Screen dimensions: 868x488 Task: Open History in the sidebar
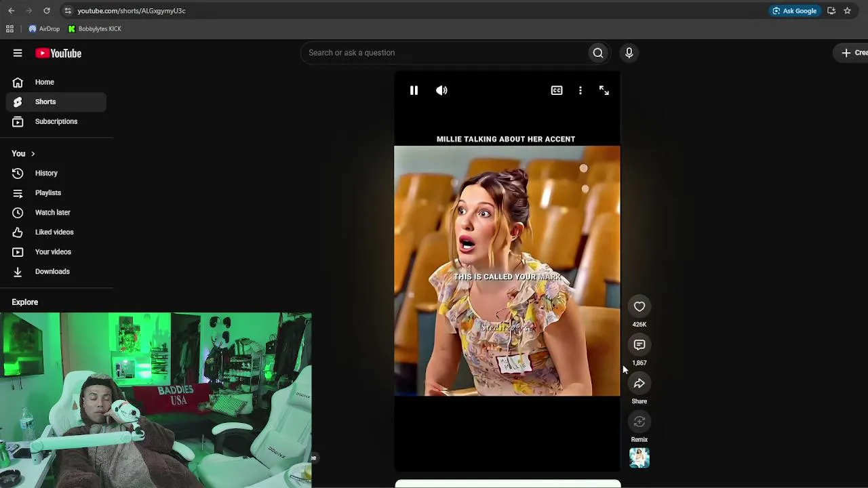click(x=56, y=174)
